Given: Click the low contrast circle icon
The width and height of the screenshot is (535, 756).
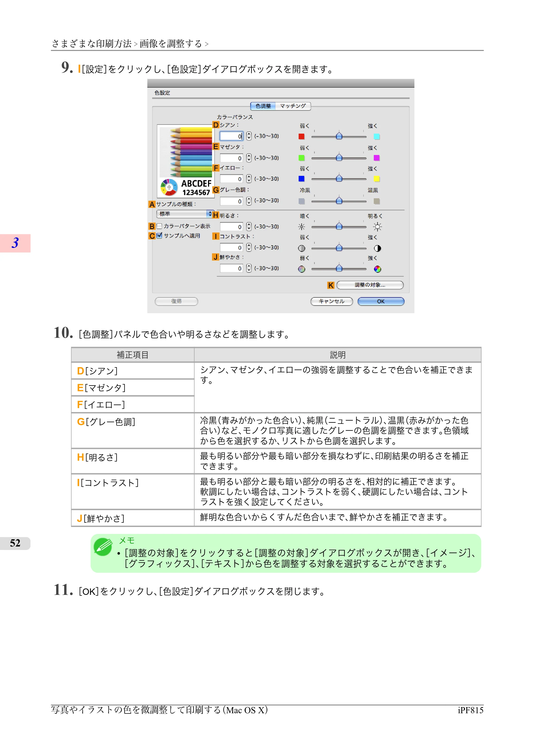Looking at the screenshot, I should tap(301, 248).
